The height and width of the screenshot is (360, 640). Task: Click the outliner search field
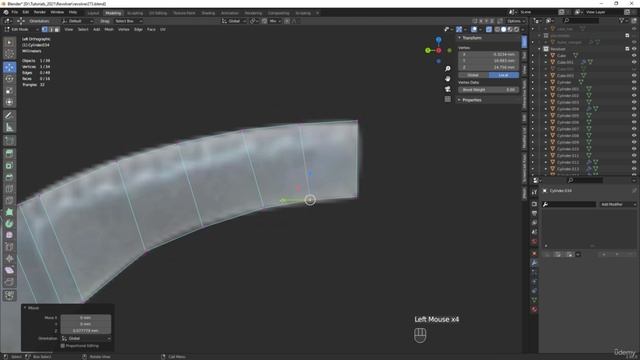[580, 20]
